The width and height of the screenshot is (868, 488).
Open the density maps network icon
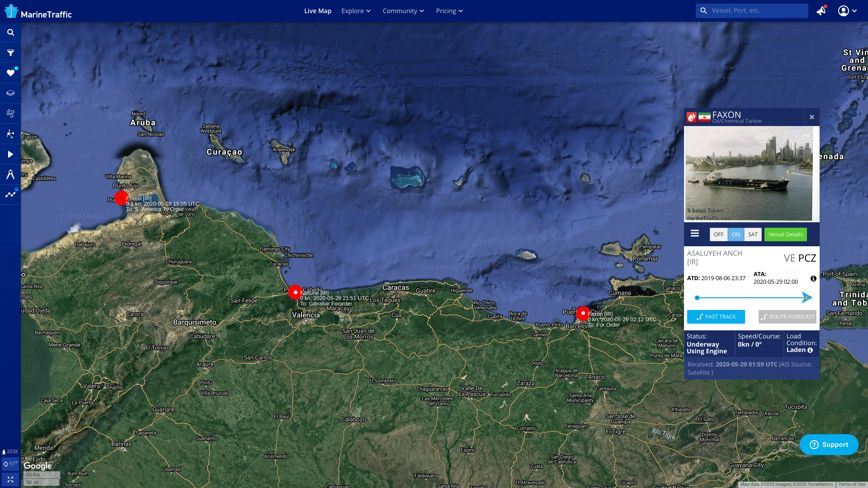click(x=10, y=134)
